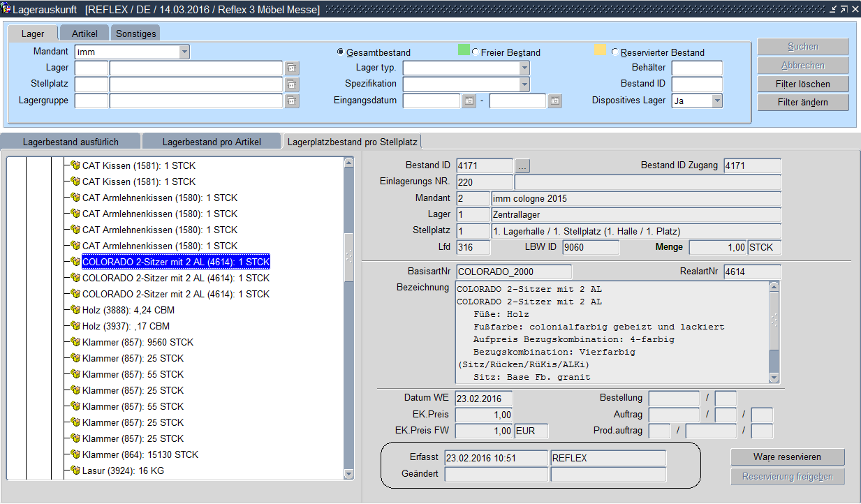Click into the Behälter input field

pyautogui.click(x=696, y=68)
